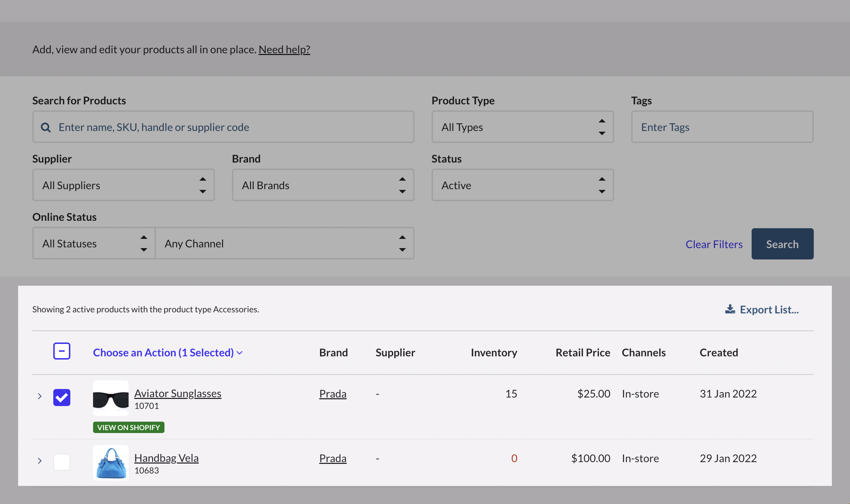This screenshot has width=850, height=504.
Task: Open Handbag Vela product link
Action: [166, 458]
